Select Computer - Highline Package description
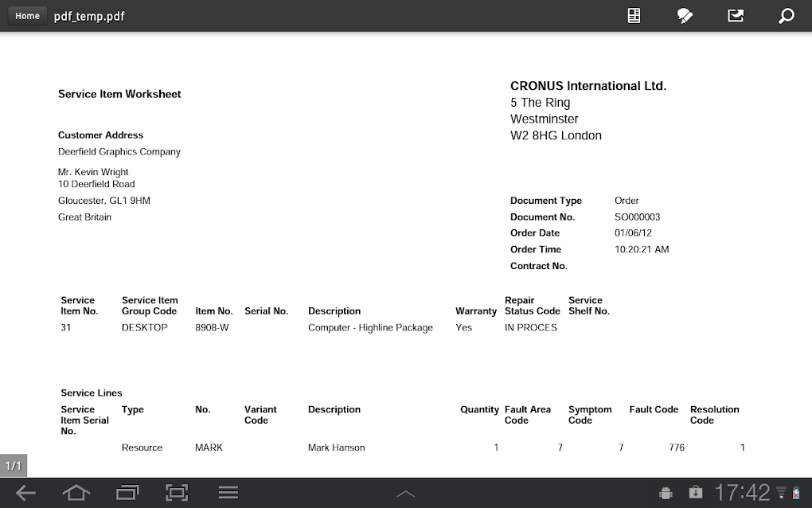The image size is (812, 508). click(370, 328)
